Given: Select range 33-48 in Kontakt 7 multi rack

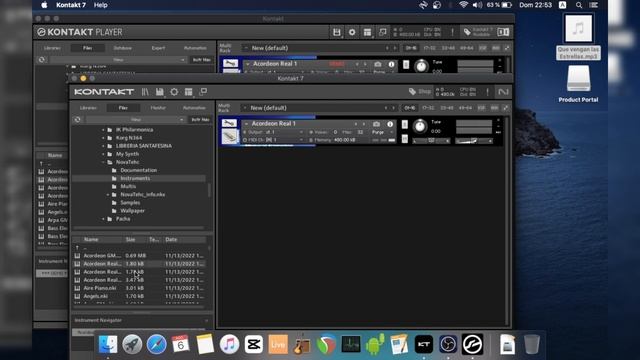Looking at the screenshot, I should click(x=447, y=108).
